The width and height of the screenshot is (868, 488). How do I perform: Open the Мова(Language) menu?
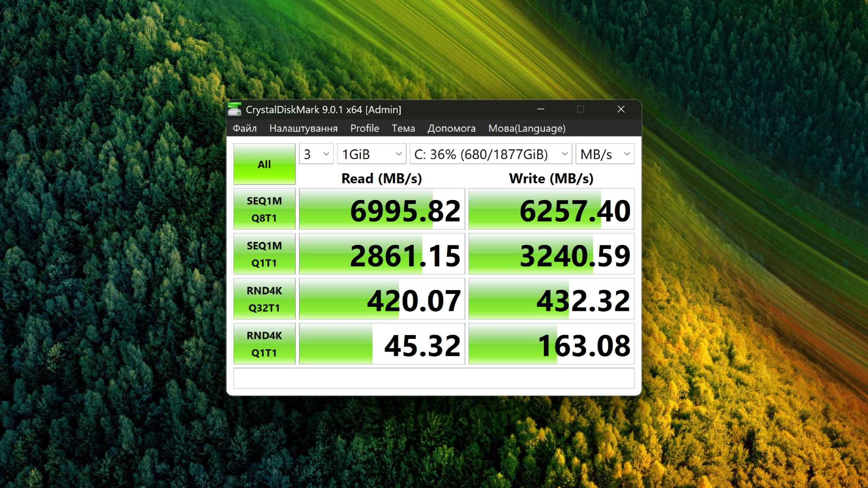point(527,128)
